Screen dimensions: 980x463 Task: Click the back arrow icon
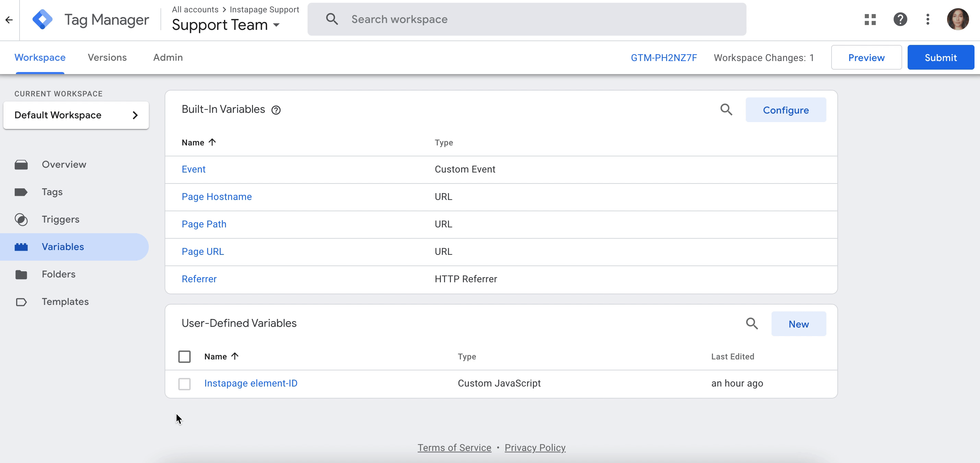(x=9, y=20)
